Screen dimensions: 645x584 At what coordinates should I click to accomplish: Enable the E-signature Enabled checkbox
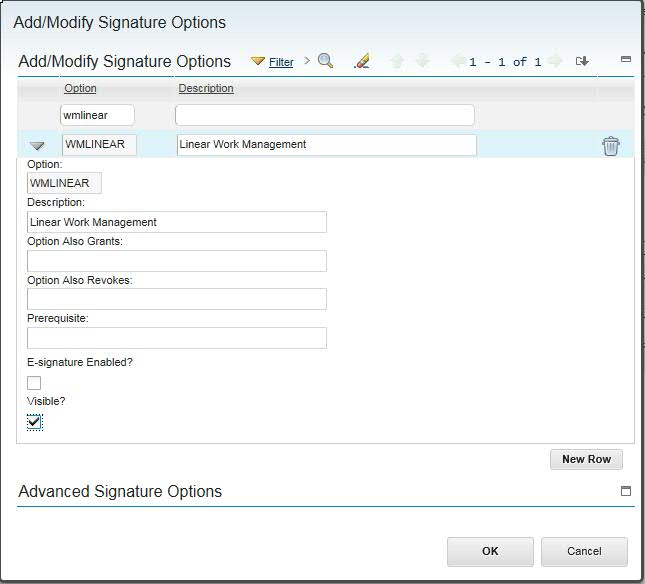click(34, 382)
